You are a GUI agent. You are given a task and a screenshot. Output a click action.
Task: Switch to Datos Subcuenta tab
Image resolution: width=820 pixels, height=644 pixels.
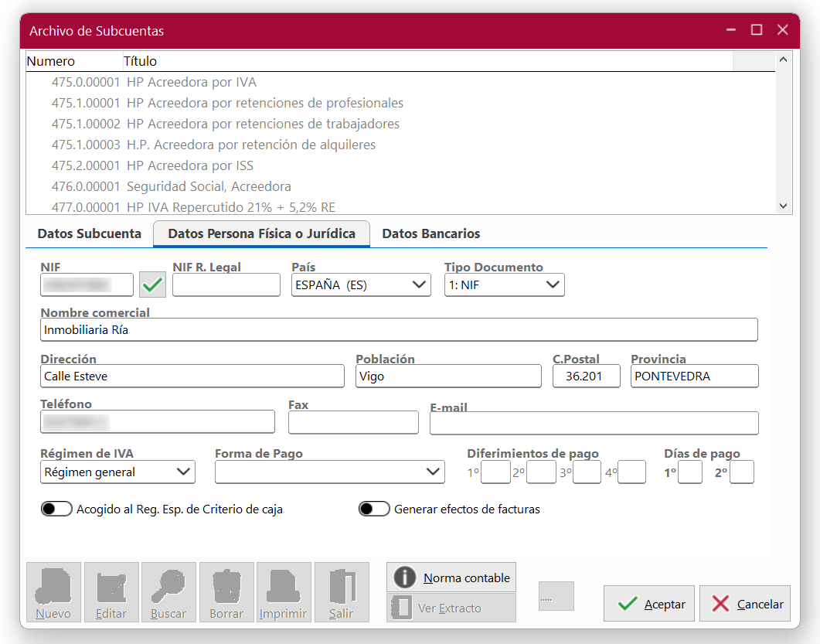point(90,233)
